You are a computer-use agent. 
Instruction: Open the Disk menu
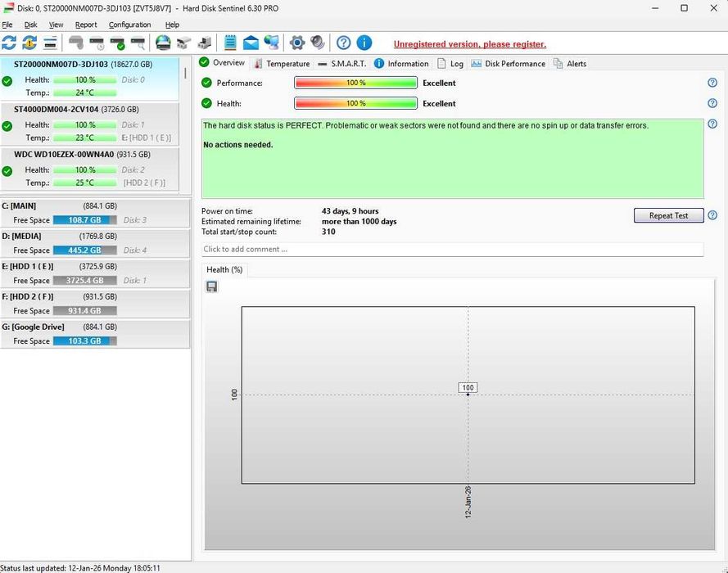click(x=30, y=25)
